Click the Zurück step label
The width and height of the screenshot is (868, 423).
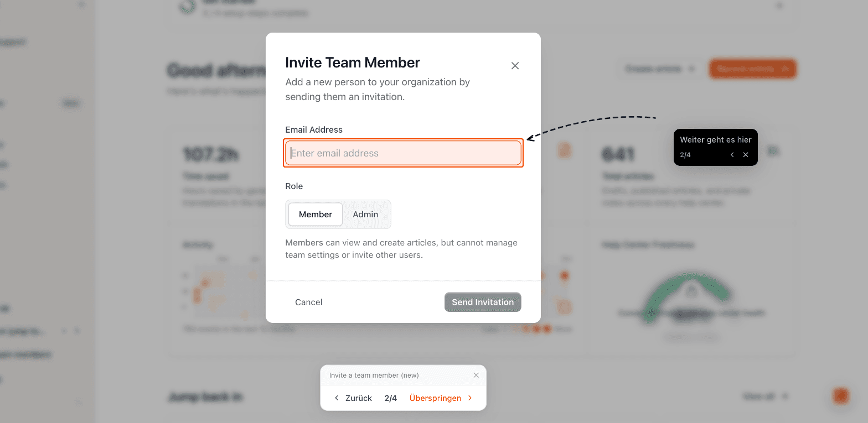click(x=358, y=398)
